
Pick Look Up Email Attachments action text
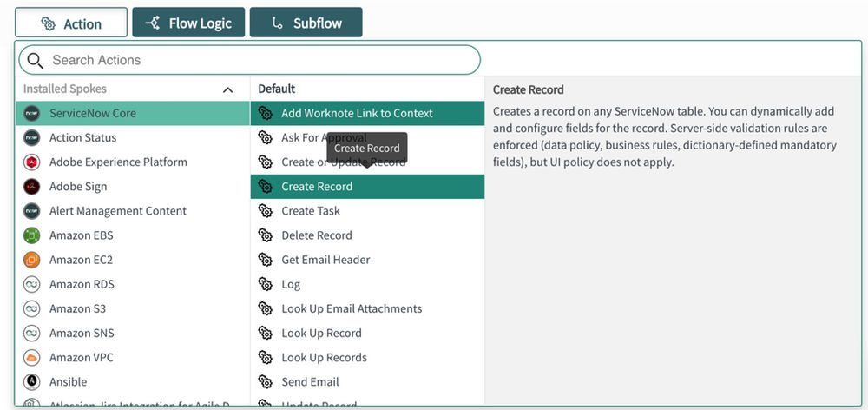click(352, 308)
